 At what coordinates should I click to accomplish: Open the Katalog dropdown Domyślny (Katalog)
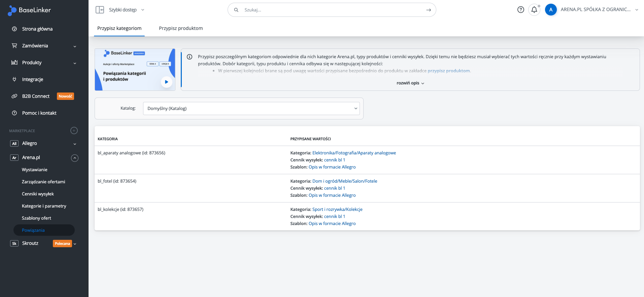click(x=251, y=108)
